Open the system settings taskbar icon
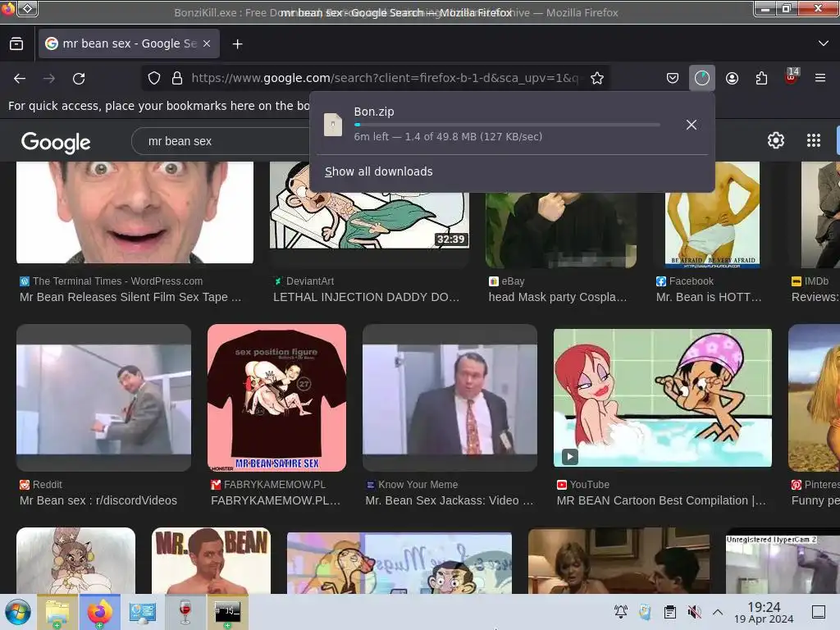Screen dimensions: 840x630 tap(142, 612)
